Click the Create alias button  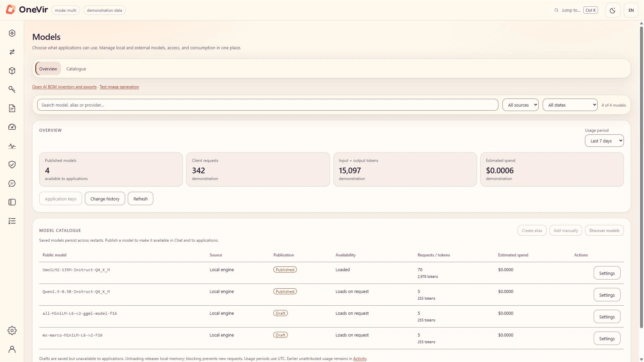[x=532, y=231]
